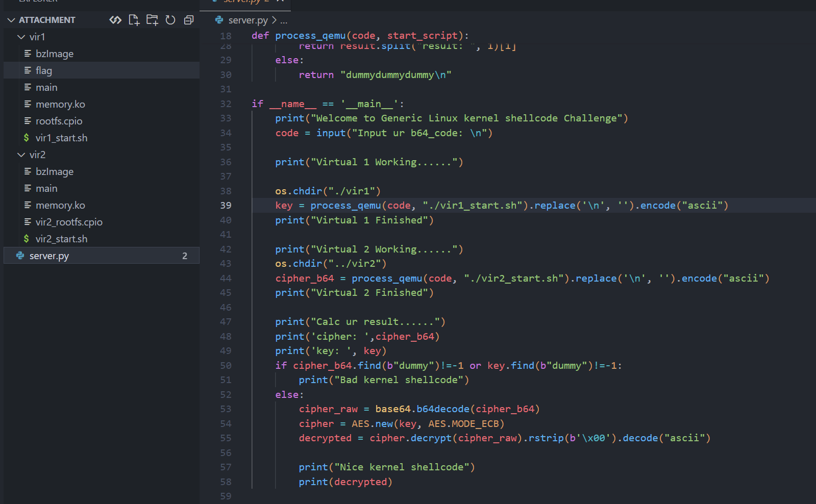Viewport: 816px width, 504px height.
Task: Click the 'cipher: ' string on line 48
Action: coord(340,337)
